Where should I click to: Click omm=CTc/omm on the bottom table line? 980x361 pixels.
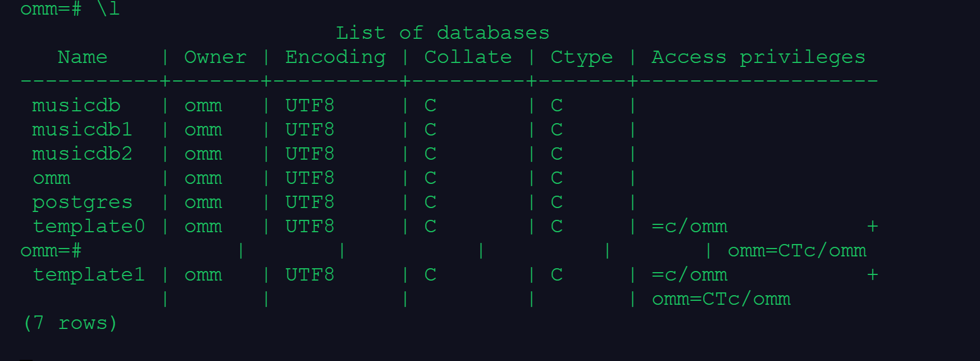pyautogui.click(x=721, y=299)
